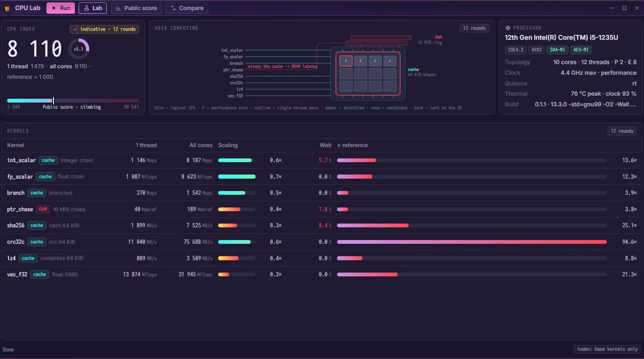Sort by the All cores column header
This screenshot has width=644, height=359.
[201, 145]
